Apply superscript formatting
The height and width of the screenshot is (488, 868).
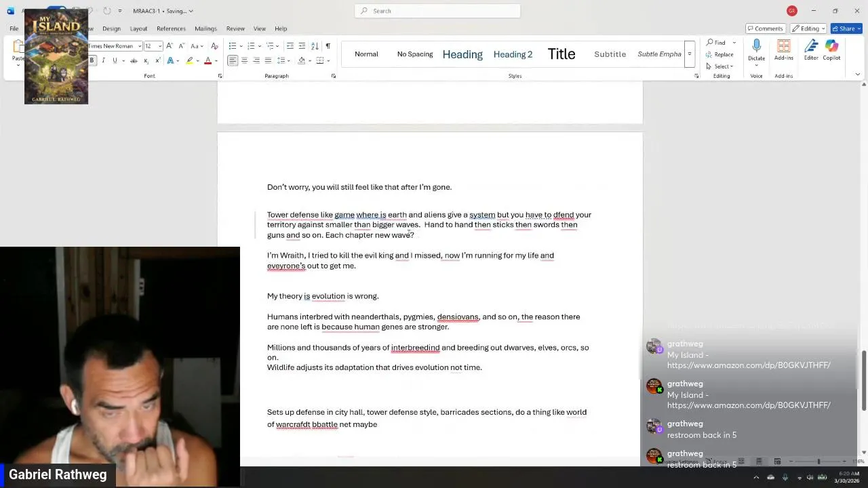click(157, 60)
